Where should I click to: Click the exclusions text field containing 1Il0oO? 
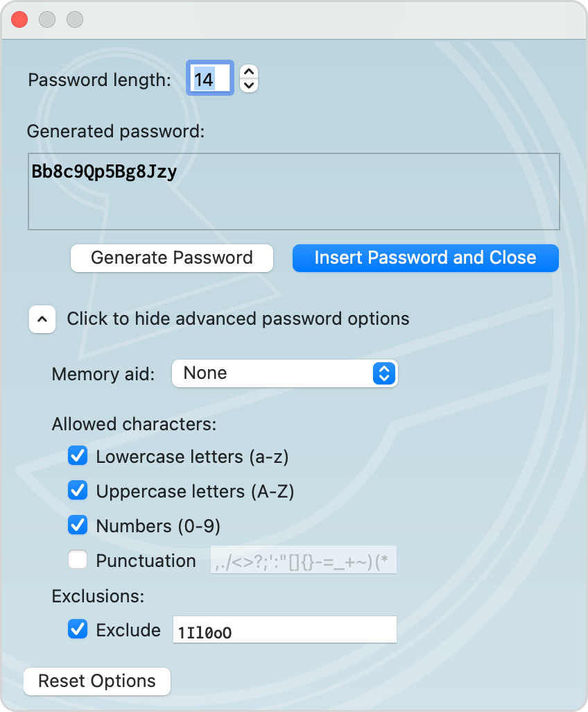(284, 629)
